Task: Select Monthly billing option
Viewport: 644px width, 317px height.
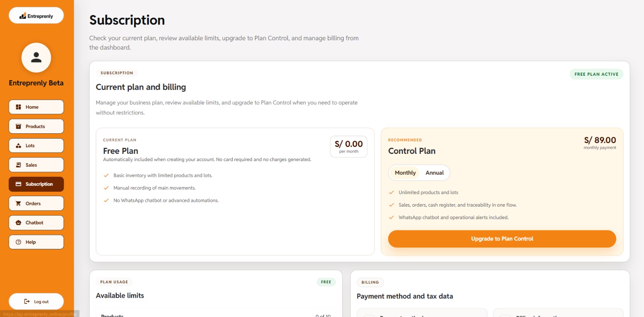Action: (405, 173)
